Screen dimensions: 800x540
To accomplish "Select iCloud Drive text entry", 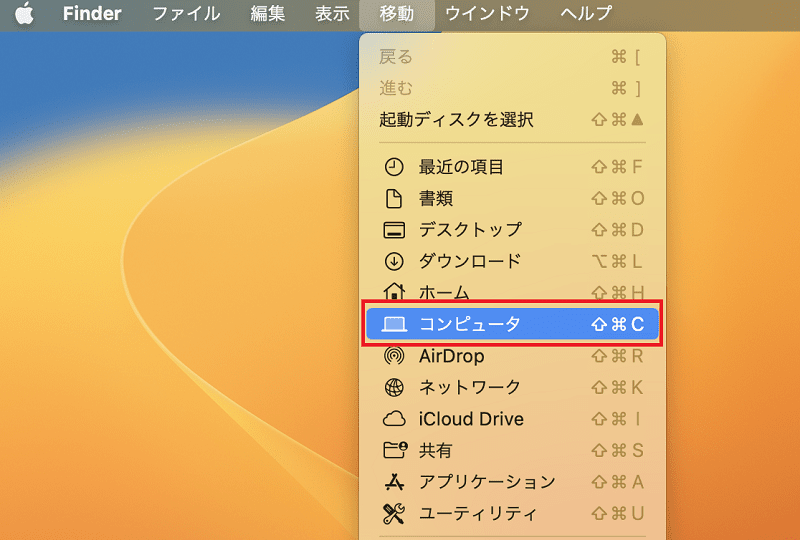I will click(x=471, y=419).
